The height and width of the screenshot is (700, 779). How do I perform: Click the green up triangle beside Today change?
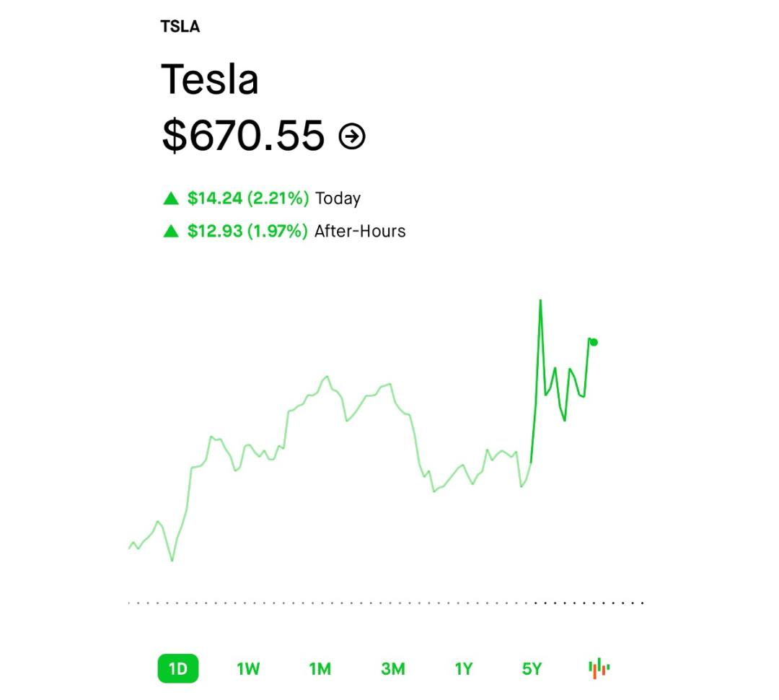pos(171,199)
